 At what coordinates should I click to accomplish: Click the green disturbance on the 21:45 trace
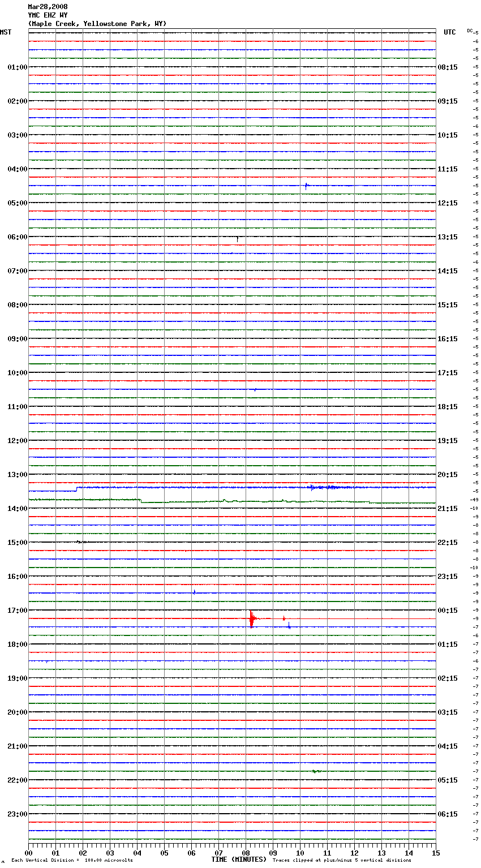(317, 771)
